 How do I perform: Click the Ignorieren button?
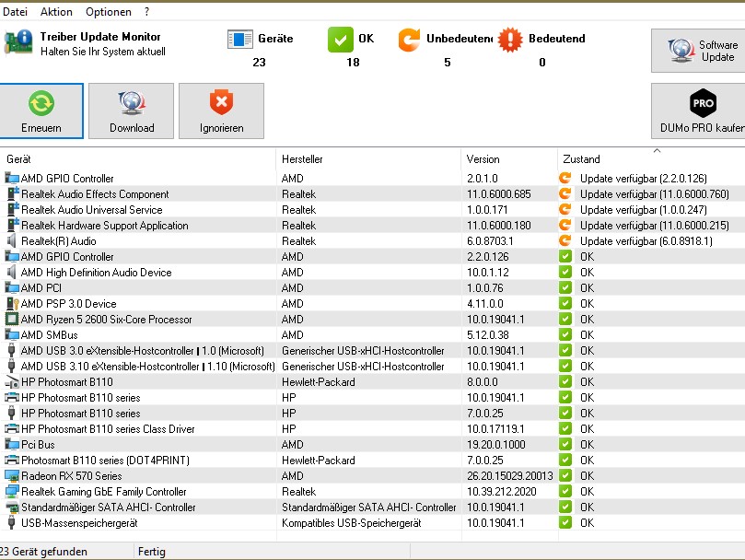tap(221, 111)
